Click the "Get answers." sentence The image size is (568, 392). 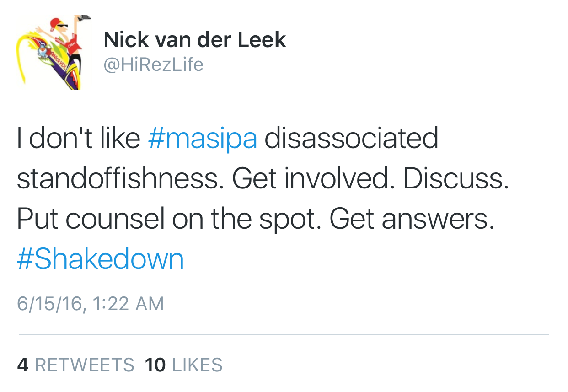412,219
